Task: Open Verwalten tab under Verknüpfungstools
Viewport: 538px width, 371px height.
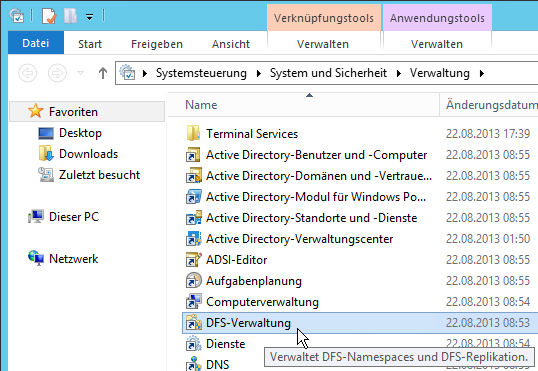Action: tap(323, 44)
